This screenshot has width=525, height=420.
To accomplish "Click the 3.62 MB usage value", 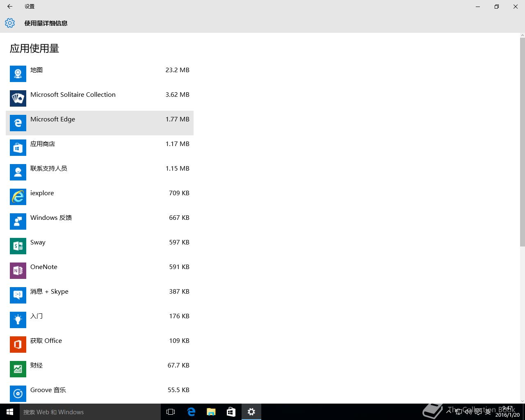I will tap(178, 95).
